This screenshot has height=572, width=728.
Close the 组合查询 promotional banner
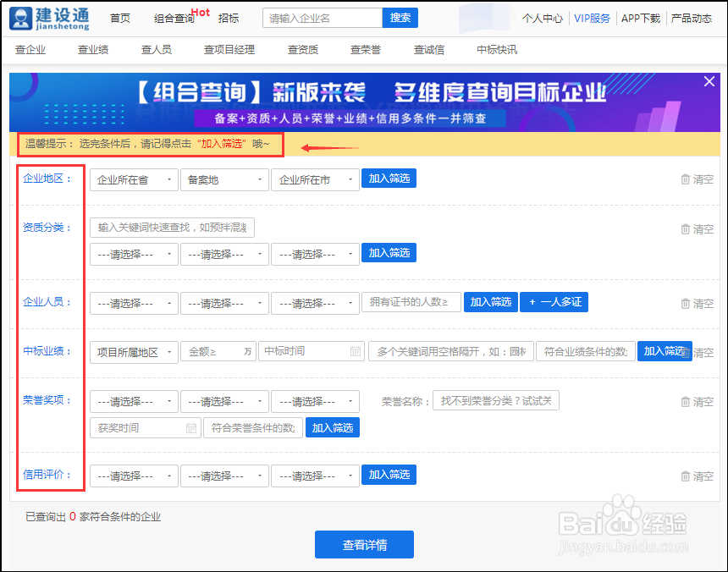coord(709,82)
